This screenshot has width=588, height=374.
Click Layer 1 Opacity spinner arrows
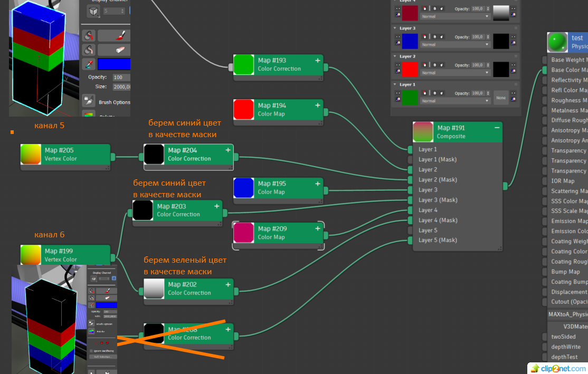(488, 93)
